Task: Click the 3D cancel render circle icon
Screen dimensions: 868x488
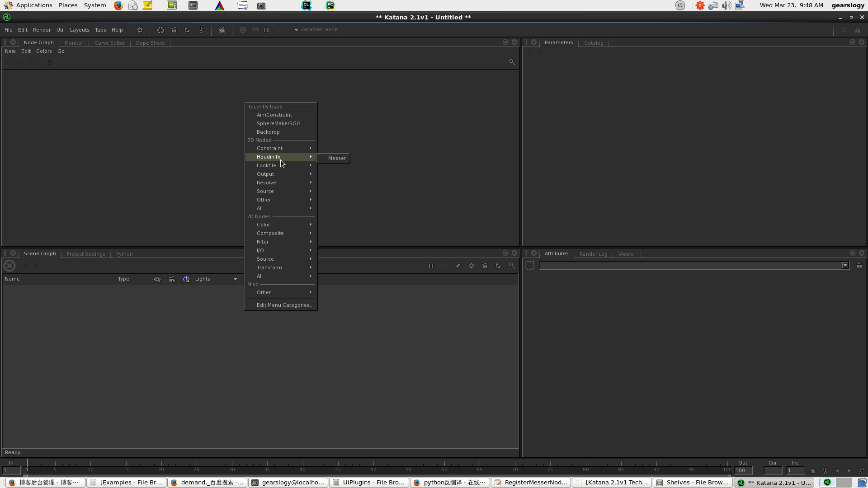Action: 243,30
